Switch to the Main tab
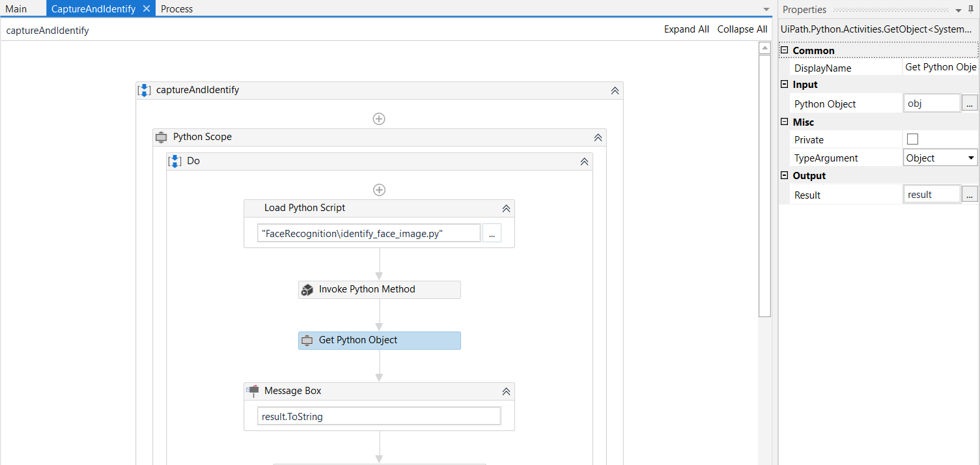This screenshot has width=980, height=465. [x=16, y=9]
